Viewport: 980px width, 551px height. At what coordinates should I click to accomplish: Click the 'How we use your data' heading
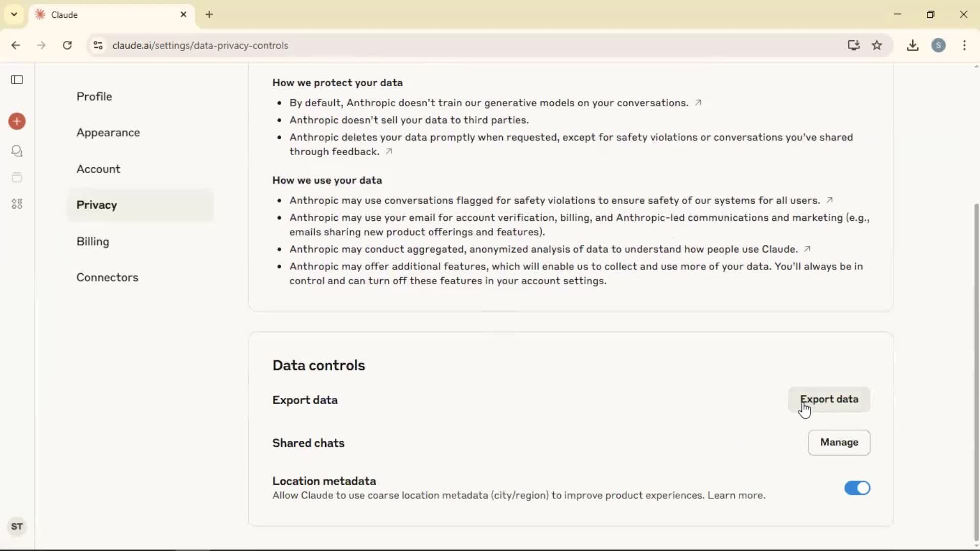tap(327, 180)
